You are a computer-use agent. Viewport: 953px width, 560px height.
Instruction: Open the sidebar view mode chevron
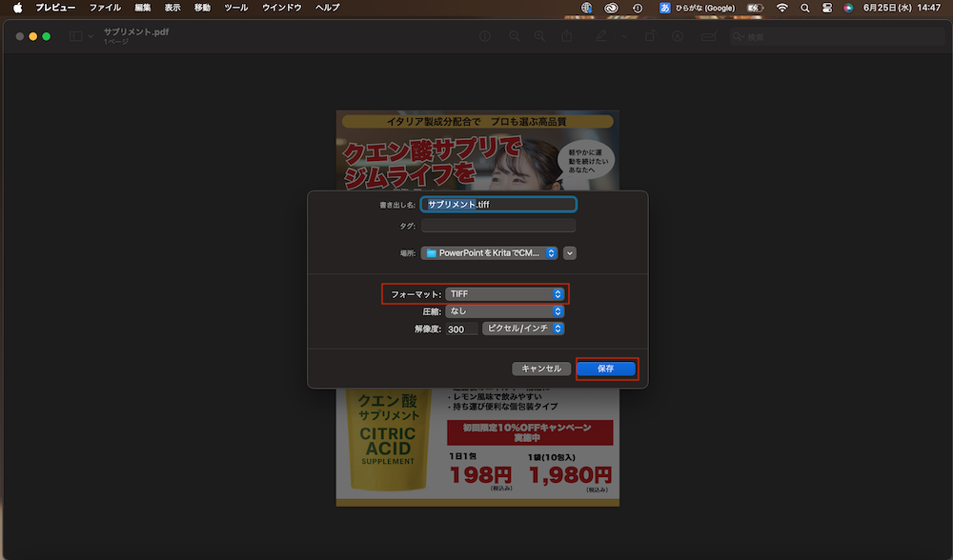pyautogui.click(x=91, y=36)
